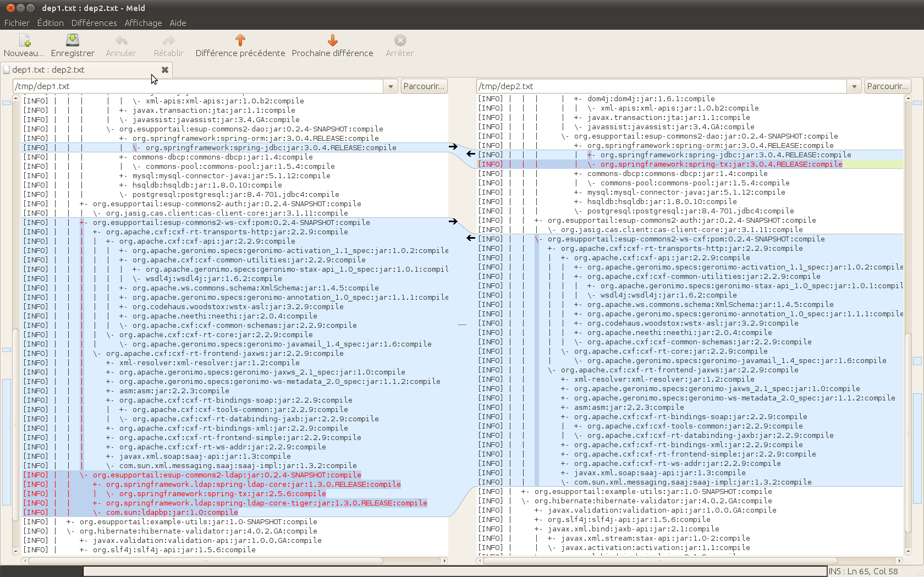Push spring-jdbc change right with top arrow

[x=453, y=147]
